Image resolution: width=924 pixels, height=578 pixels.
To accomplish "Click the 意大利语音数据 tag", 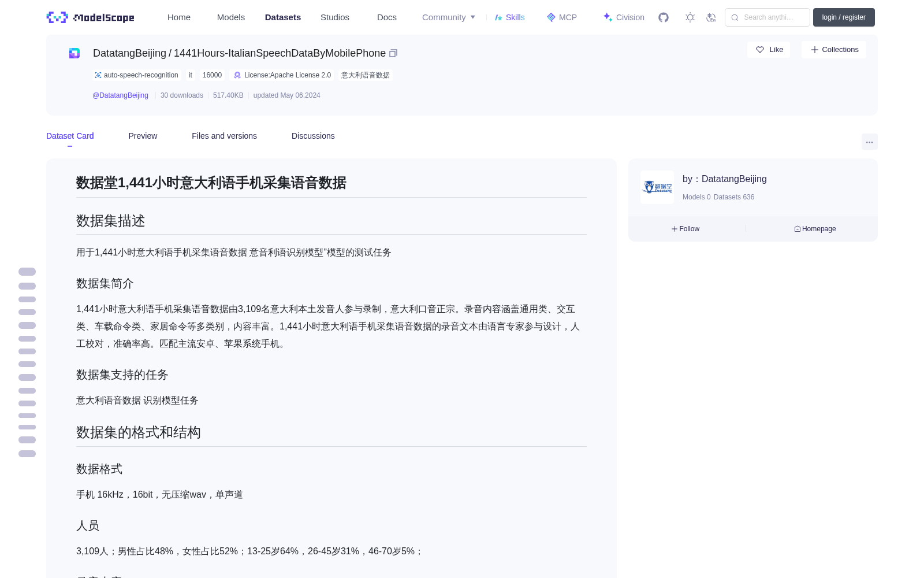I will click(366, 75).
